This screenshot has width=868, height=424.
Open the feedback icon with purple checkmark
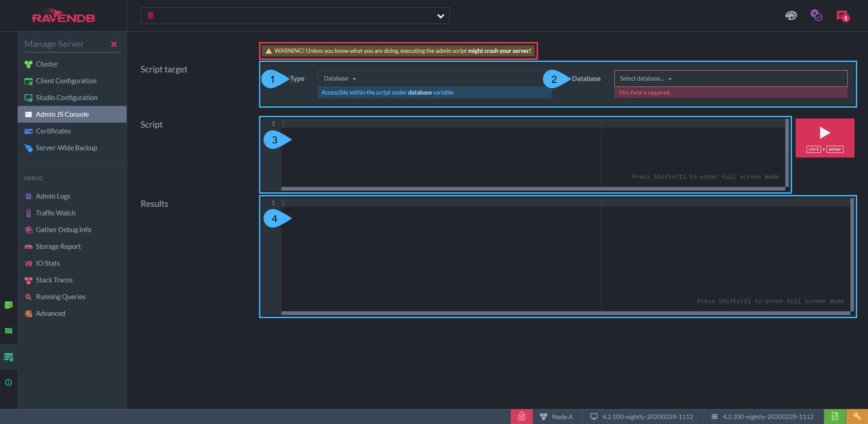[x=816, y=16]
